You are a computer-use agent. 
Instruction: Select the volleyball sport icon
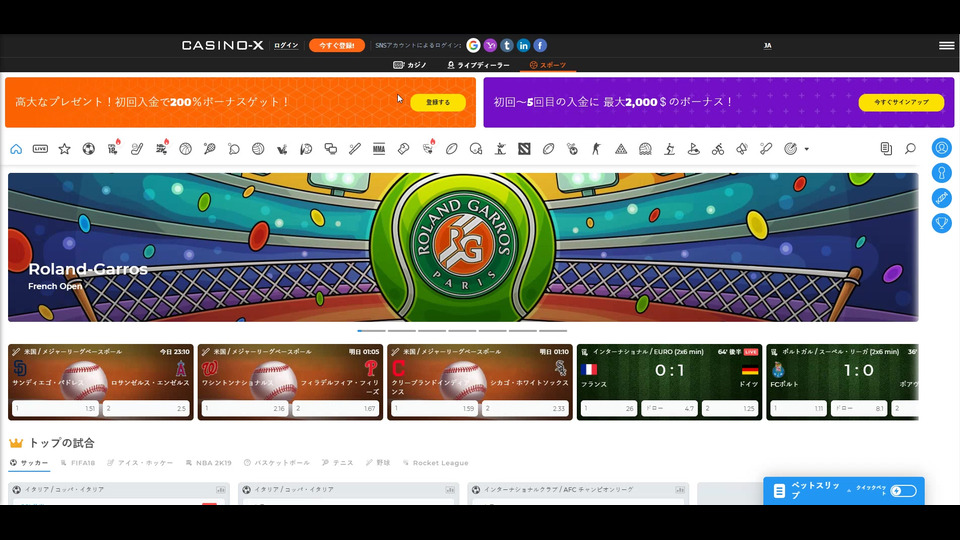[x=258, y=149]
